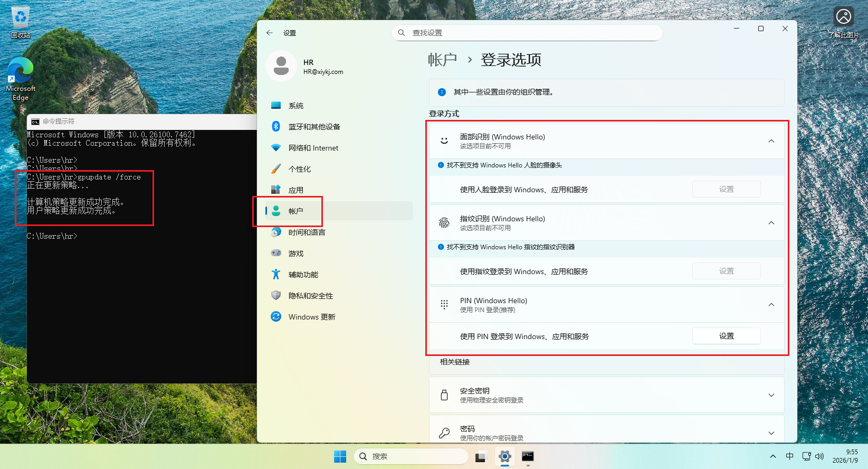This screenshot has width=868, height=469.
Task: Launch Microsoft Edge desktop shortcut
Action: (21, 78)
